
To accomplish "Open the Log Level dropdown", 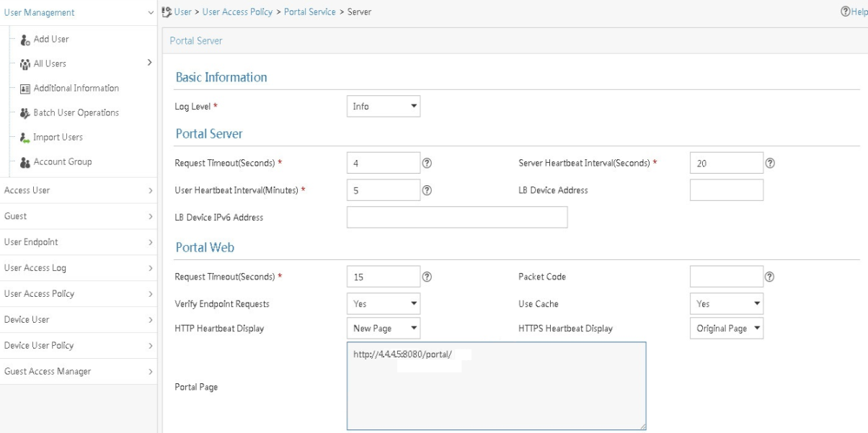I will [384, 107].
